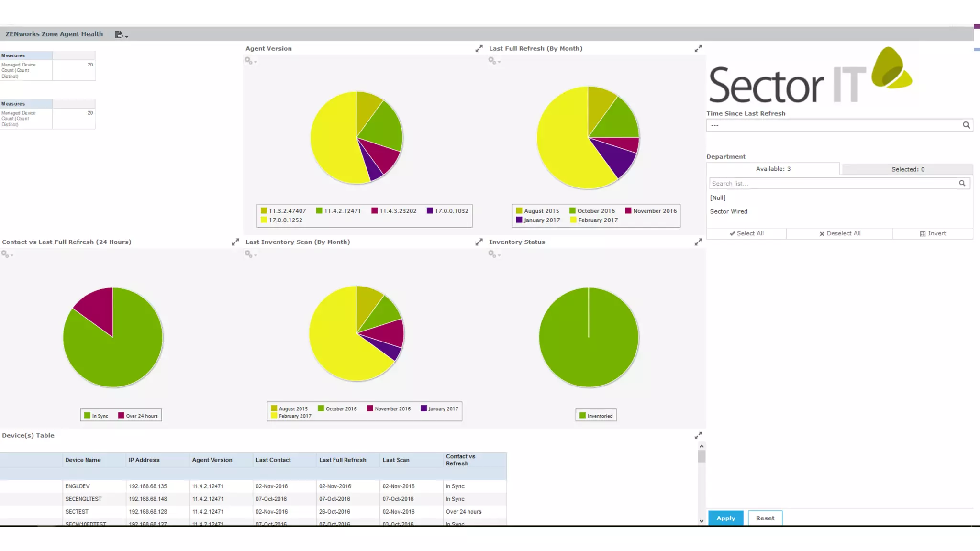Toggle the 17.0.0.1252 legend swatch
The height and width of the screenshot is (551, 980).
(x=264, y=220)
